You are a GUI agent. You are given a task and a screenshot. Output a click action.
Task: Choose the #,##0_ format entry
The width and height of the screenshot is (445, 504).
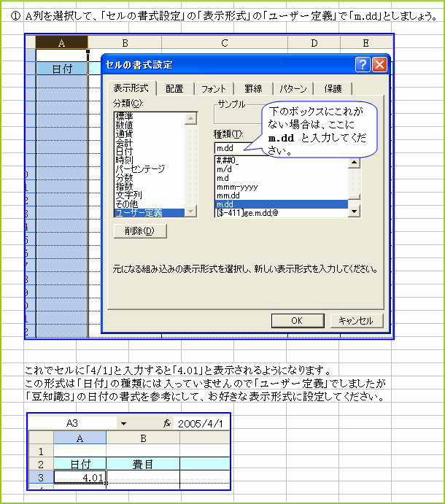(282, 160)
